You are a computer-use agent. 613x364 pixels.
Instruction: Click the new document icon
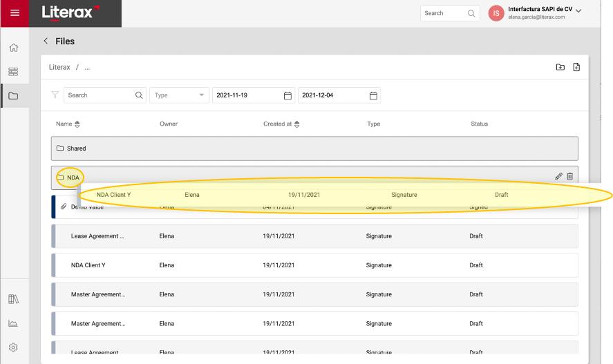(576, 67)
